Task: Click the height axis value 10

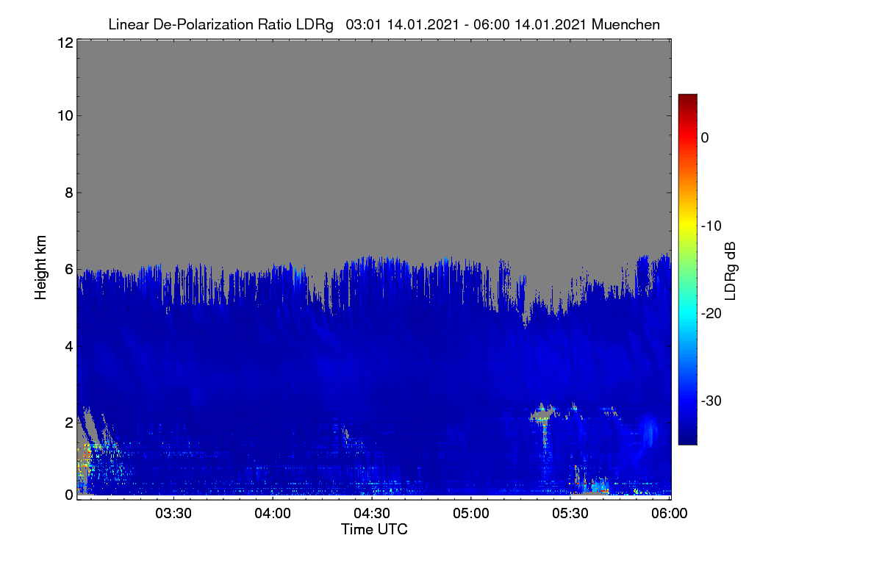Action: coord(64,115)
